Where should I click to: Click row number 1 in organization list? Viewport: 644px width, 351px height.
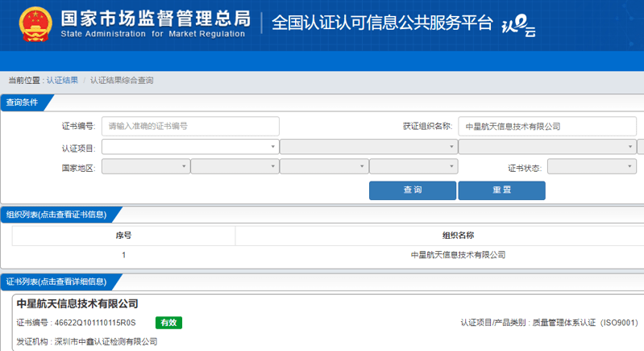point(123,255)
